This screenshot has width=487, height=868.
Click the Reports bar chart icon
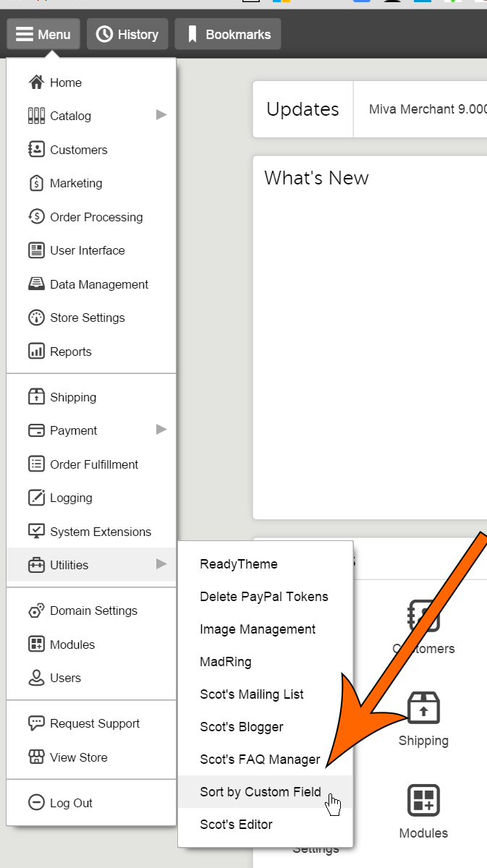pyautogui.click(x=36, y=352)
